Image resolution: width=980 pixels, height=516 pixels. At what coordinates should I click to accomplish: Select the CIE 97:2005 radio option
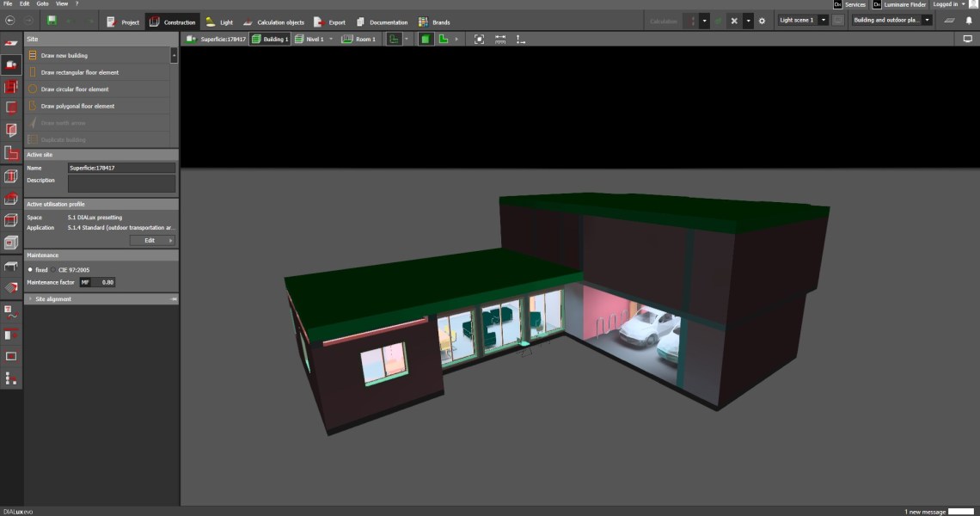(x=53, y=270)
